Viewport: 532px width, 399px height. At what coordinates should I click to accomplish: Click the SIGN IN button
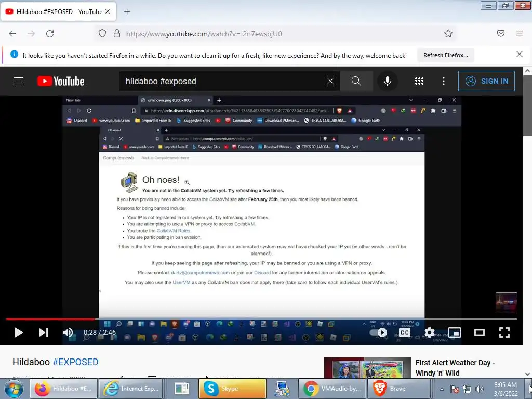(486, 81)
